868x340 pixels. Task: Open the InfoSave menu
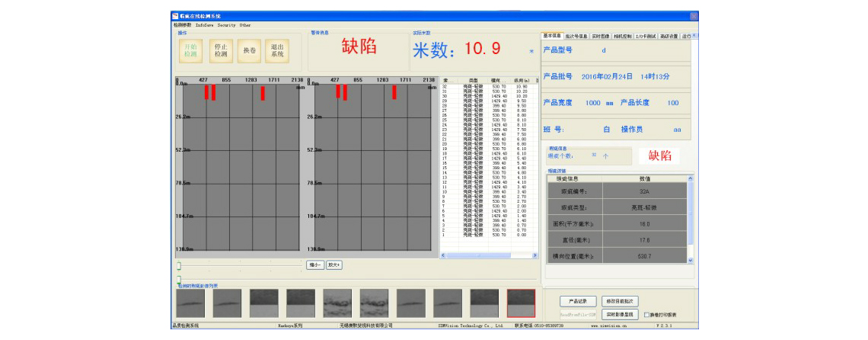click(x=205, y=25)
